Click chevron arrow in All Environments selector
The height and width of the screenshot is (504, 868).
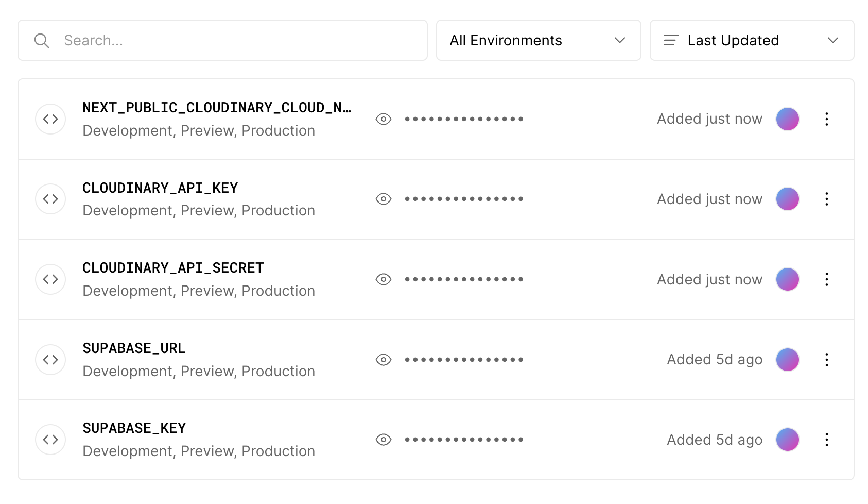(620, 40)
